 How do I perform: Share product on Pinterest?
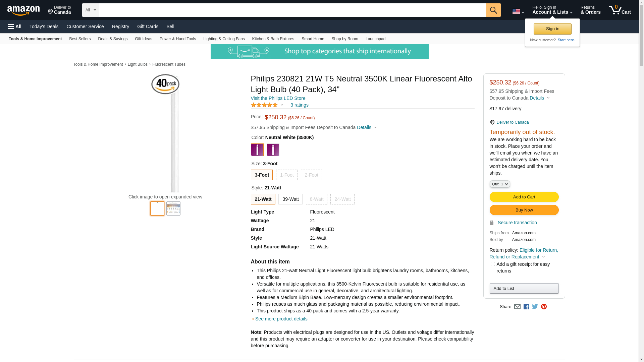pos(544,307)
